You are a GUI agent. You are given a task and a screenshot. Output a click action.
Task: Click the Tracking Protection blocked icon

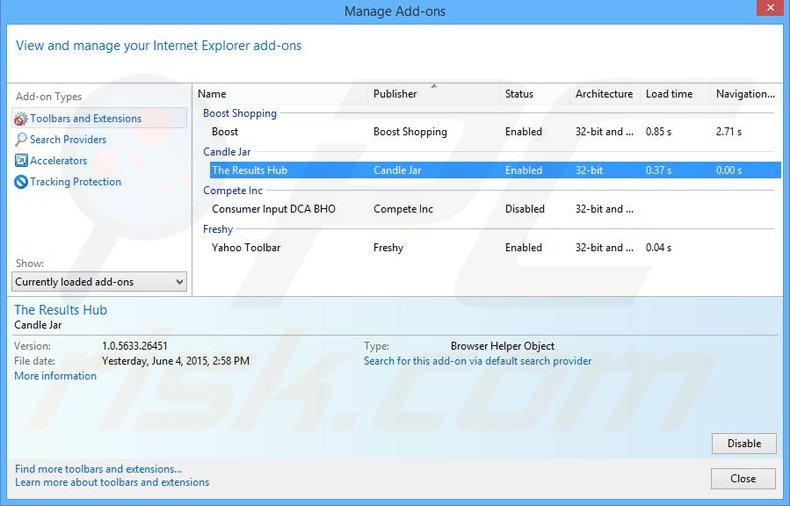[21, 181]
